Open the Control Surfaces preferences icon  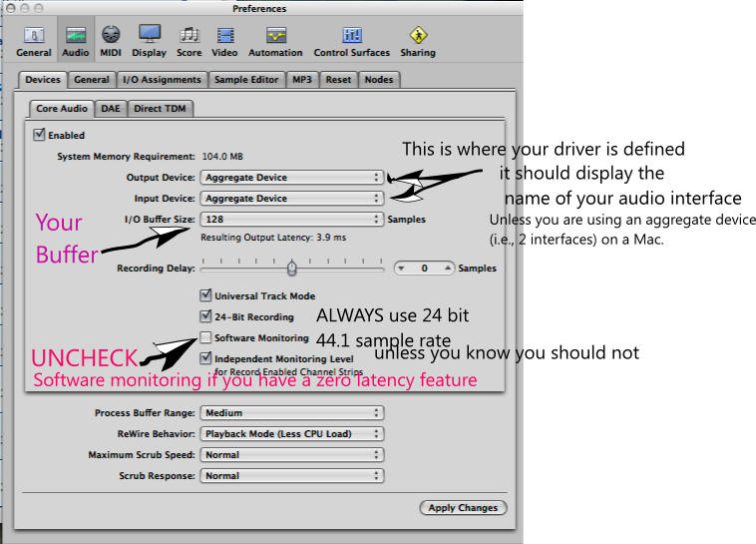351,42
